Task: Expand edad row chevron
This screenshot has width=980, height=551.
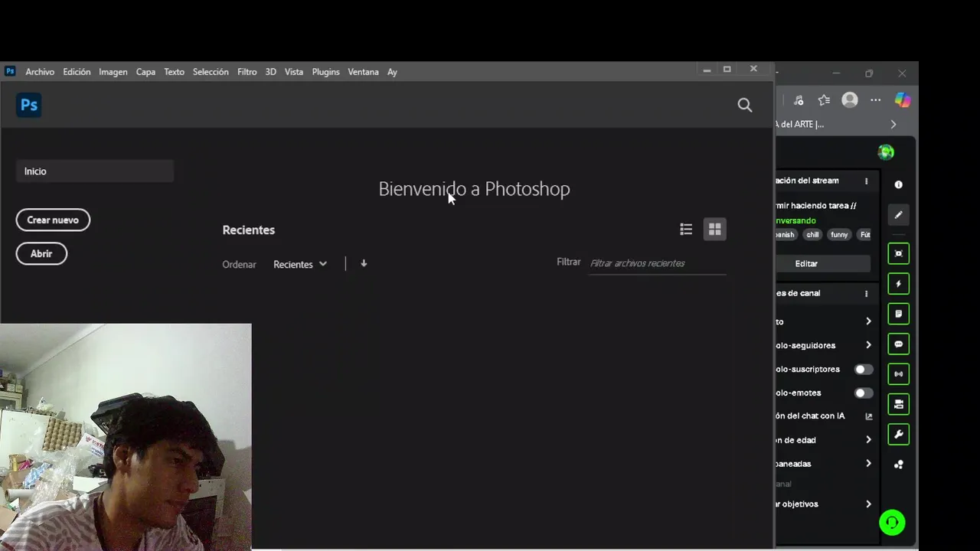Action: coord(868,440)
